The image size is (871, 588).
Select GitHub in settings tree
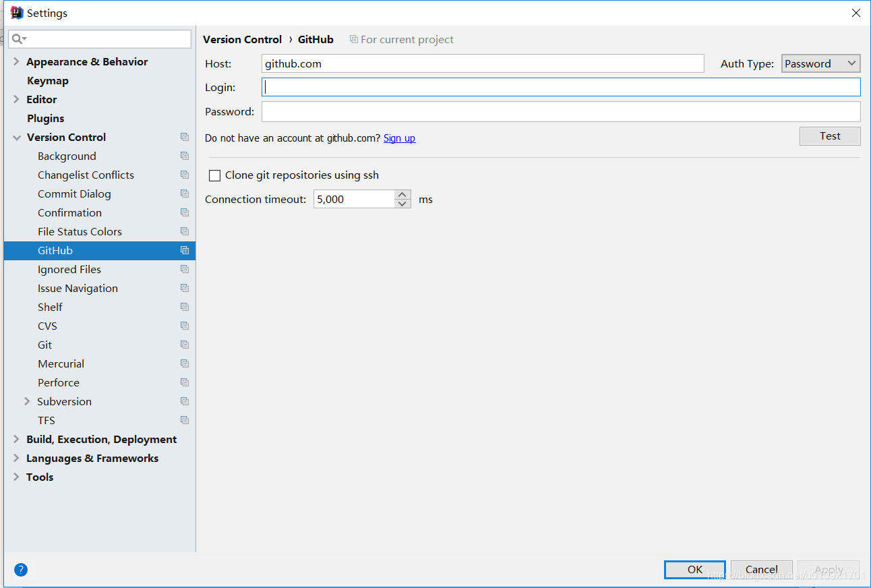coord(100,250)
